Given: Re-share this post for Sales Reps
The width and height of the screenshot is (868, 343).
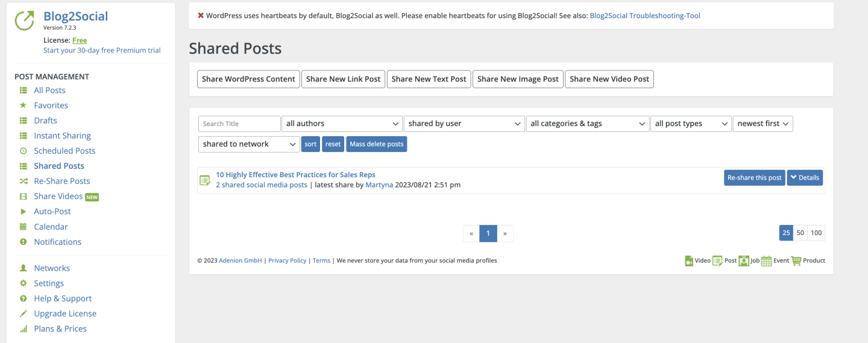Looking at the screenshot, I should click(754, 178).
